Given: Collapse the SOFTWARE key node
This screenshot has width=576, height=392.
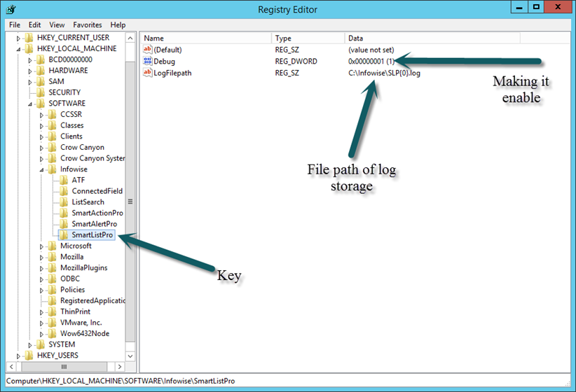Looking at the screenshot, I should 31,104.
